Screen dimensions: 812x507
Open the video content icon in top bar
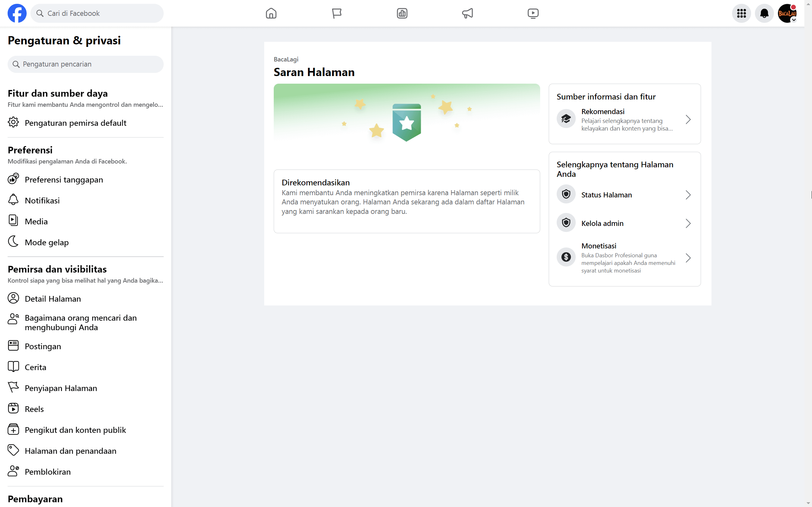coord(533,13)
